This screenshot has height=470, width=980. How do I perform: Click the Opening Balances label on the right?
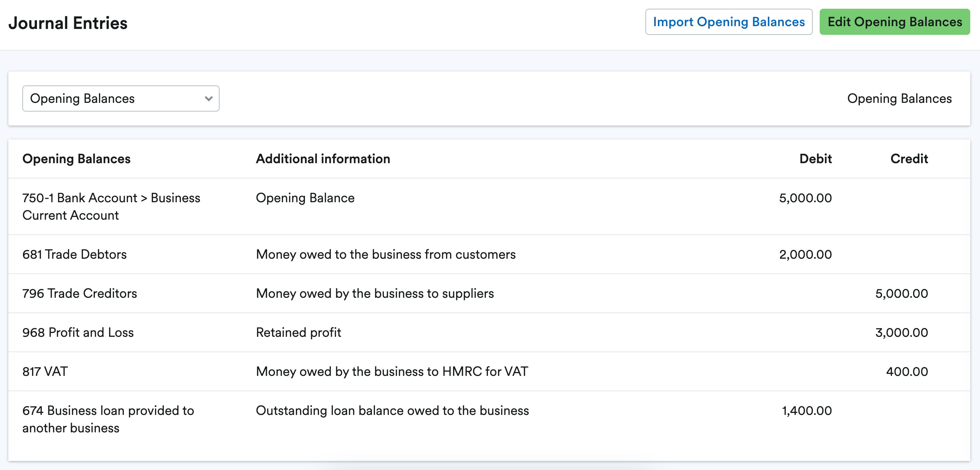[900, 98]
